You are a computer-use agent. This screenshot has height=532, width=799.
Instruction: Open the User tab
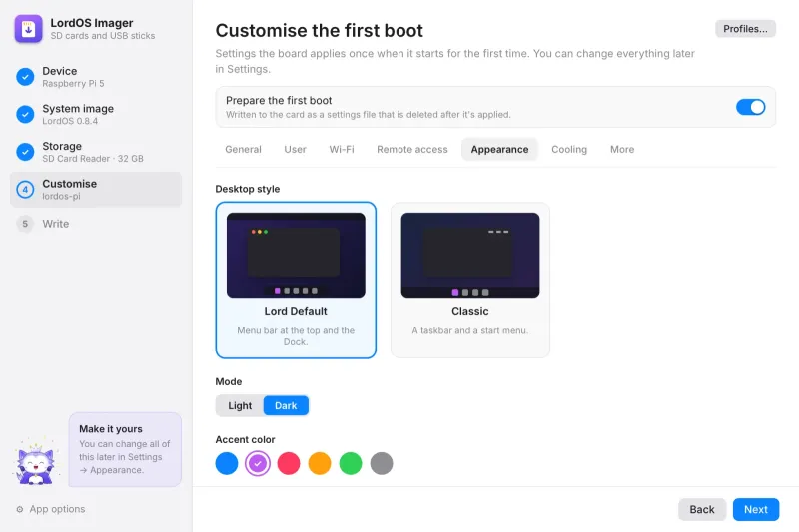295,149
